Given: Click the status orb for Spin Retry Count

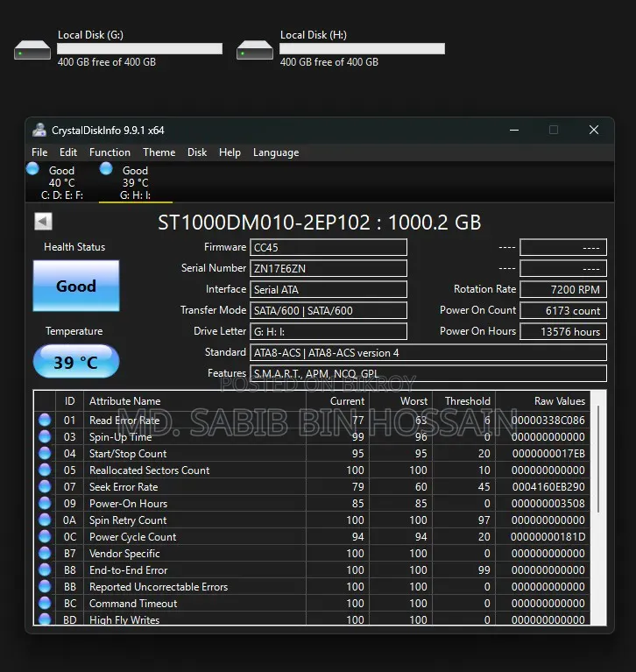Looking at the screenshot, I should 45,520.
